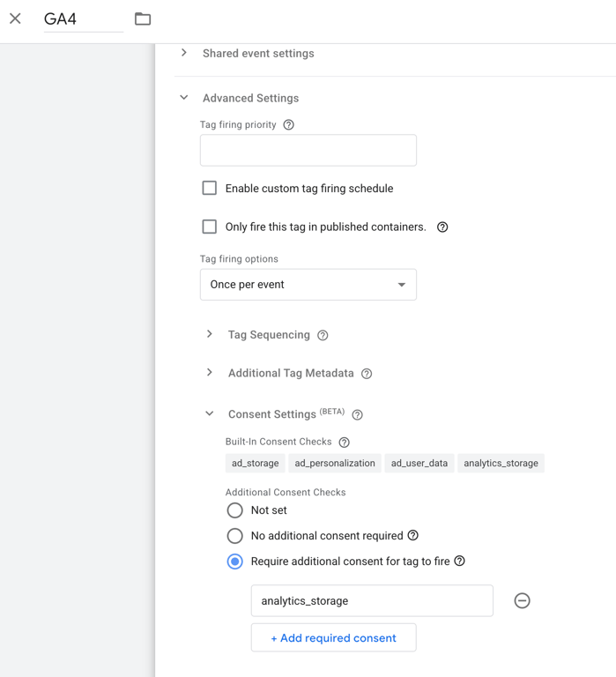Click the ad_user_data consent chip

419,464
